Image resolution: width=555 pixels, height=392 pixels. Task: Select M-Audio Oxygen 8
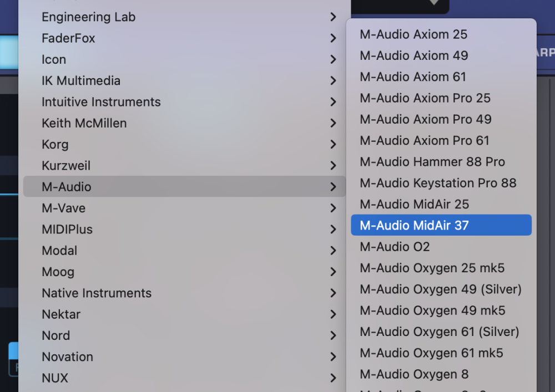pyautogui.click(x=414, y=374)
